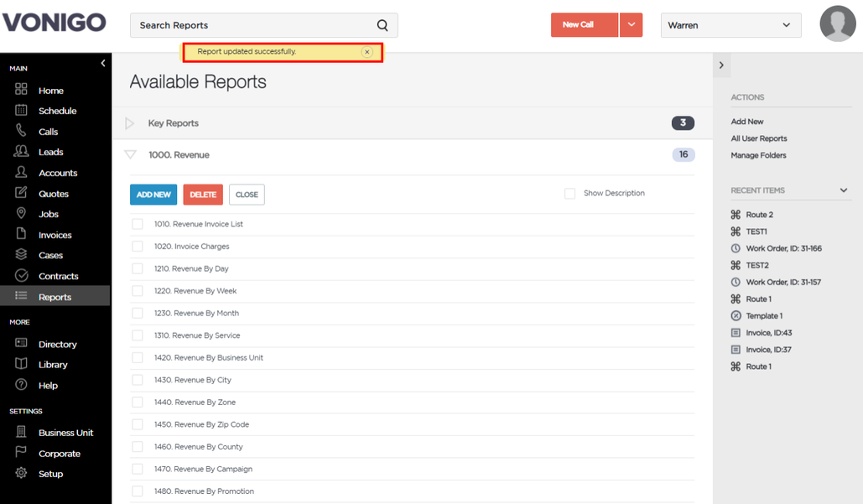The image size is (863, 504).
Task: Open the All User Reports link
Action: pos(758,138)
